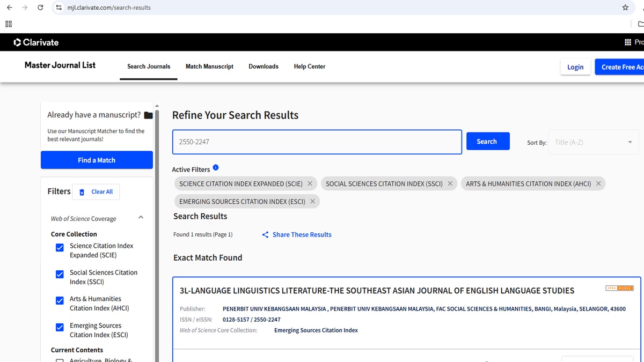Open the Clarivate products grid icon
644x362 pixels.
pos(627,42)
